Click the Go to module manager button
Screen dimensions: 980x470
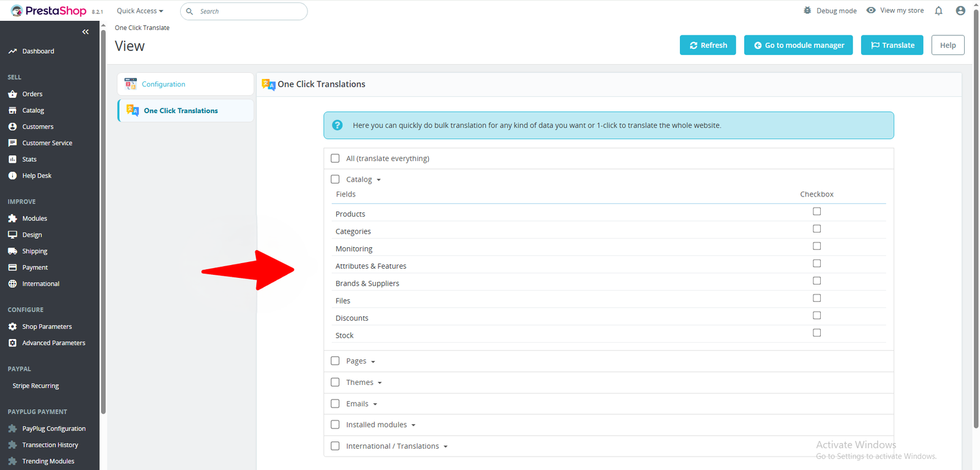coord(798,45)
